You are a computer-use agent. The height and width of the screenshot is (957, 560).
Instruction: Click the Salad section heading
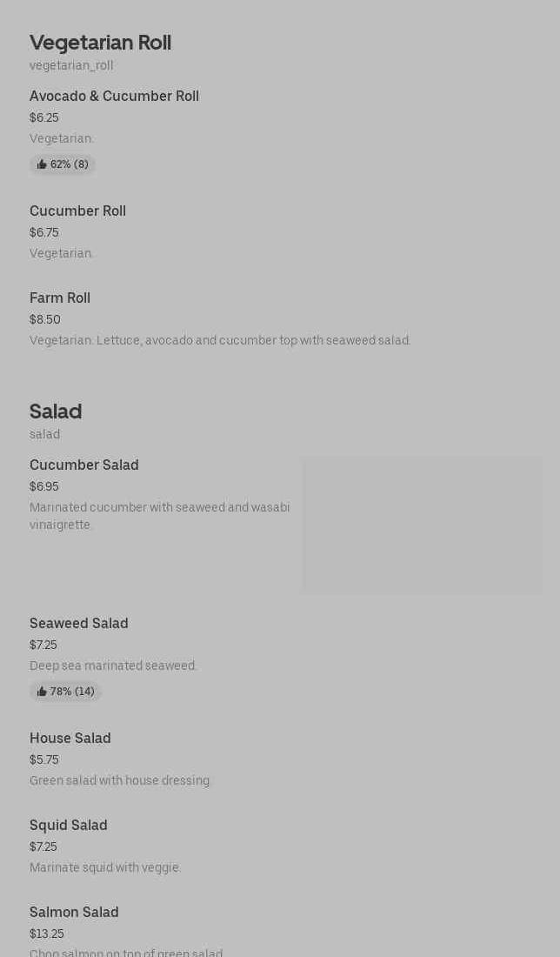coord(56,412)
